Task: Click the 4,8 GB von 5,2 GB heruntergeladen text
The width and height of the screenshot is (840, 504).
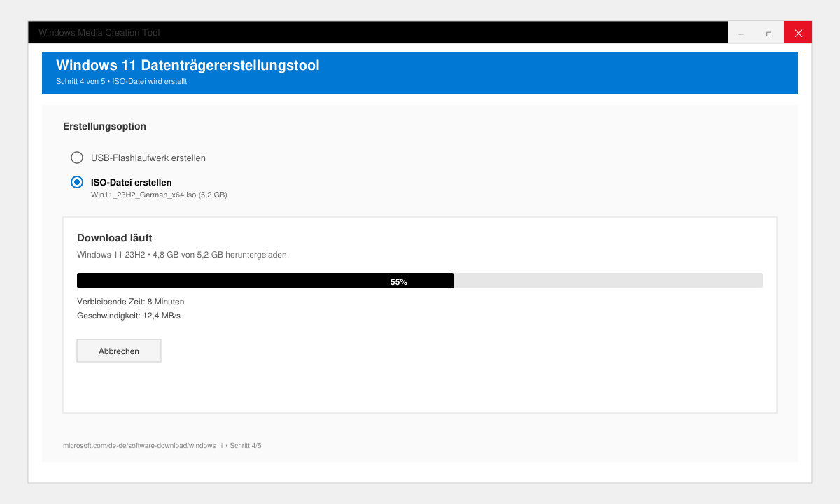Action: (220, 255)
